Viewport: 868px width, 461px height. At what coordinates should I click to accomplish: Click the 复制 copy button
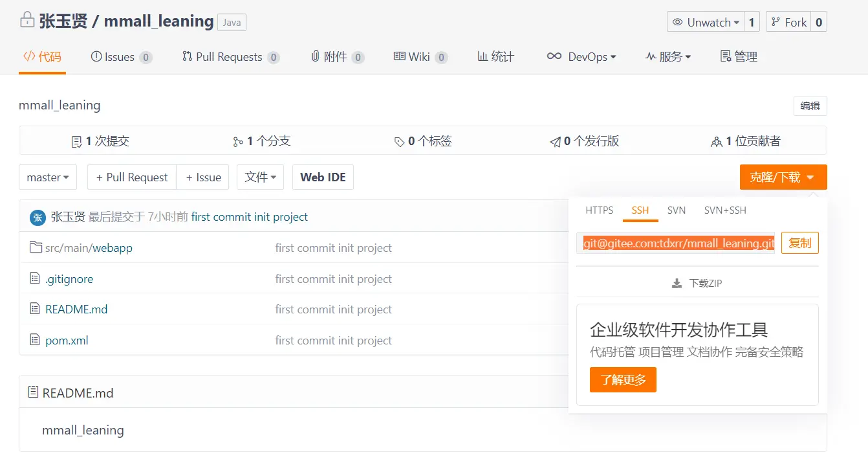tap(800, 243)
